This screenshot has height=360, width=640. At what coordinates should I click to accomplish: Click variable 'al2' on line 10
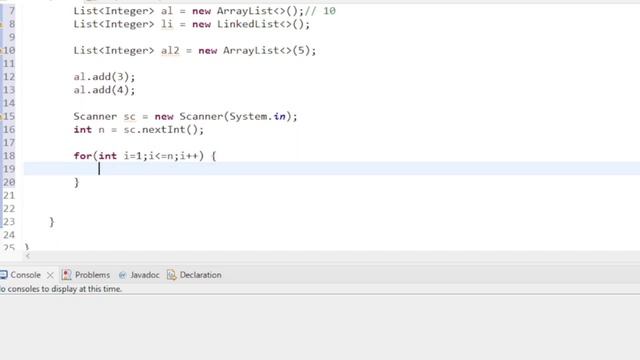pos(170,51)
